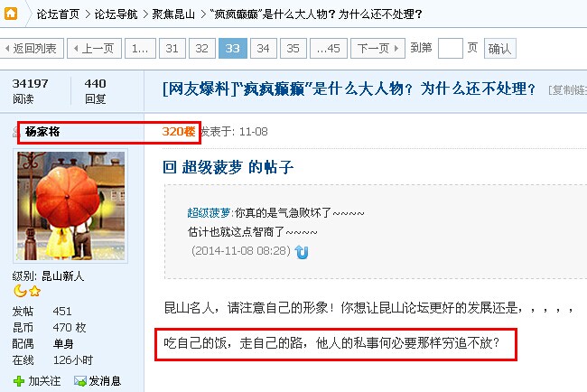
Task: Click the green plus 加关注 icon
Action: pos(18,381)
